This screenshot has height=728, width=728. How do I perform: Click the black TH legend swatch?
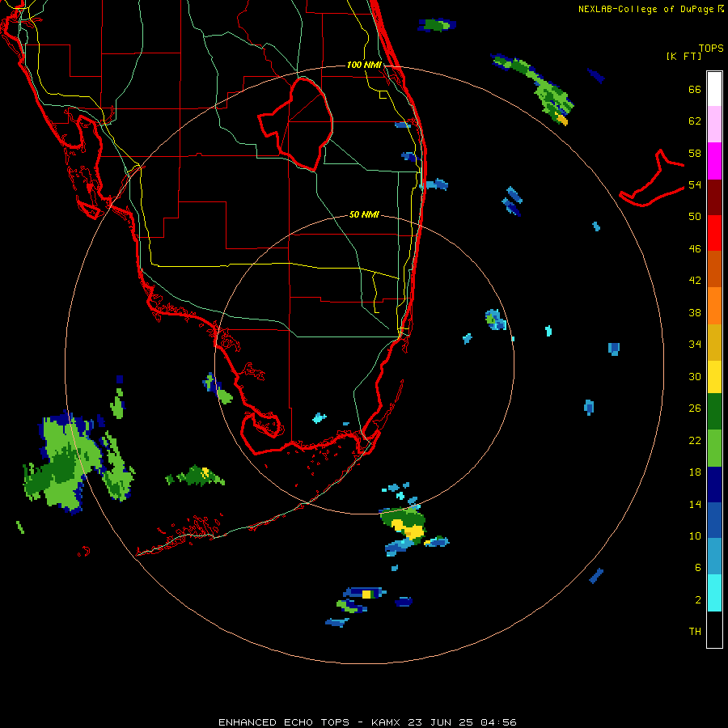(714, 629)
